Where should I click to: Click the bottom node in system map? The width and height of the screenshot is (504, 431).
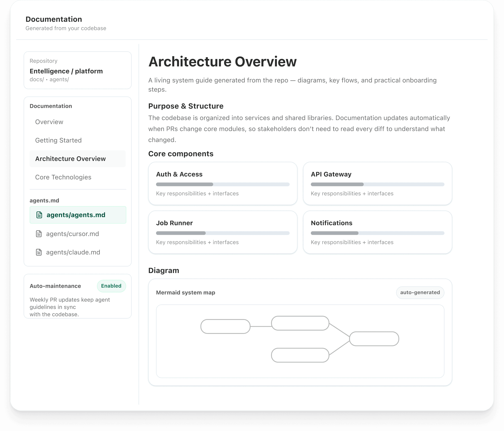tap(300, 355)
